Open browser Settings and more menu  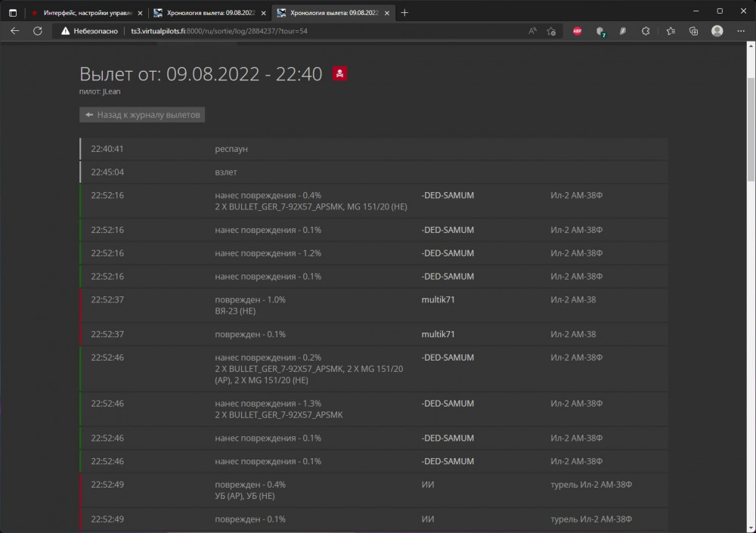click(x=740, y=31)
